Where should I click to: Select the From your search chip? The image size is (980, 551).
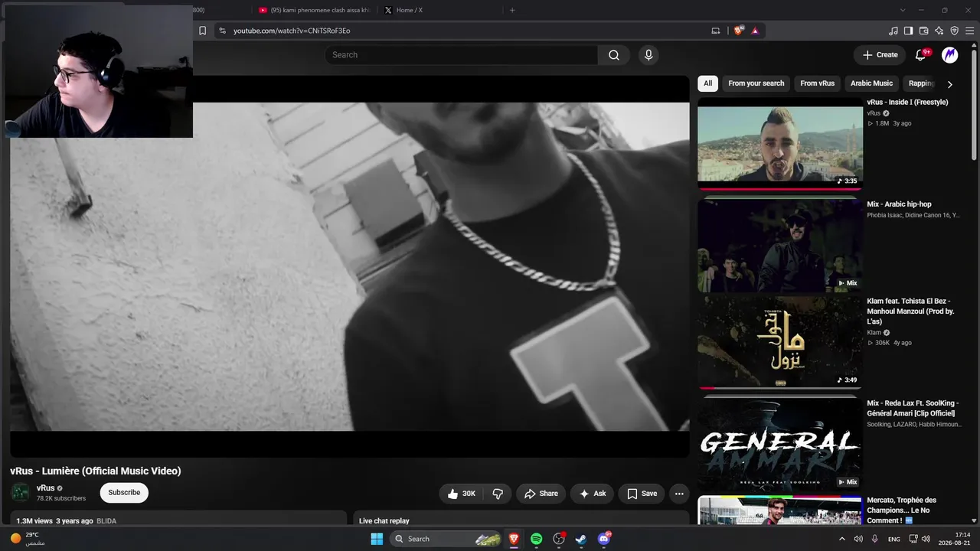pos(756,83)
